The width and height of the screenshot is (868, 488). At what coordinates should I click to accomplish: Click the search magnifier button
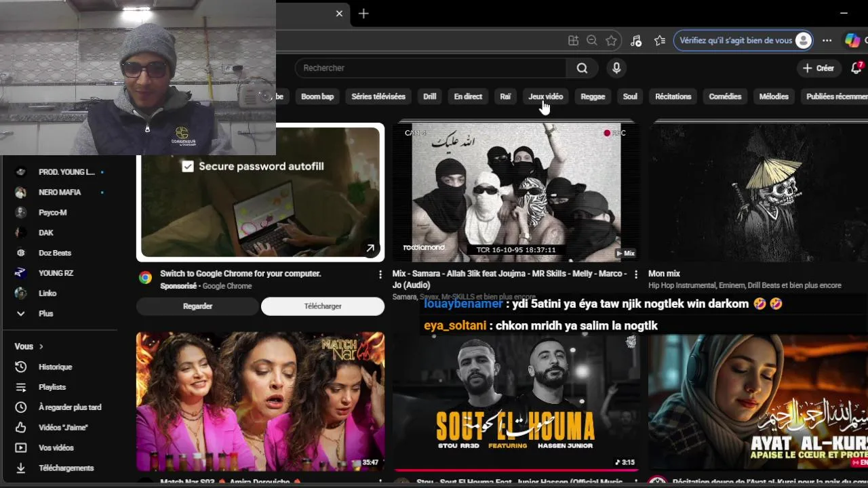(x=582, y=68)
